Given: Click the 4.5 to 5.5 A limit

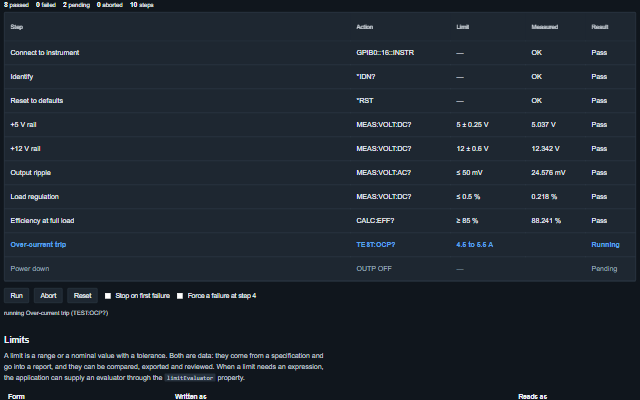Looking at the screenshot, I should (474, 244).
